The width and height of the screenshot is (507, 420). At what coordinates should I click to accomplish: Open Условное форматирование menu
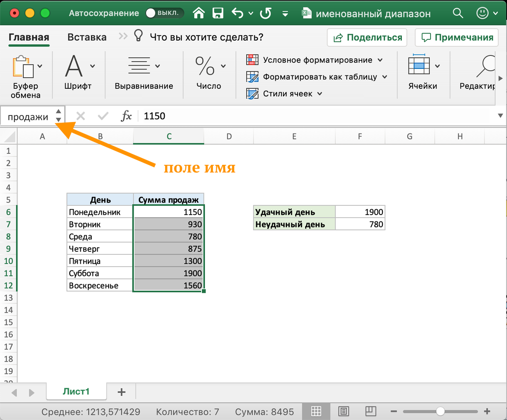pyautogui.click(x=323, y=60)
